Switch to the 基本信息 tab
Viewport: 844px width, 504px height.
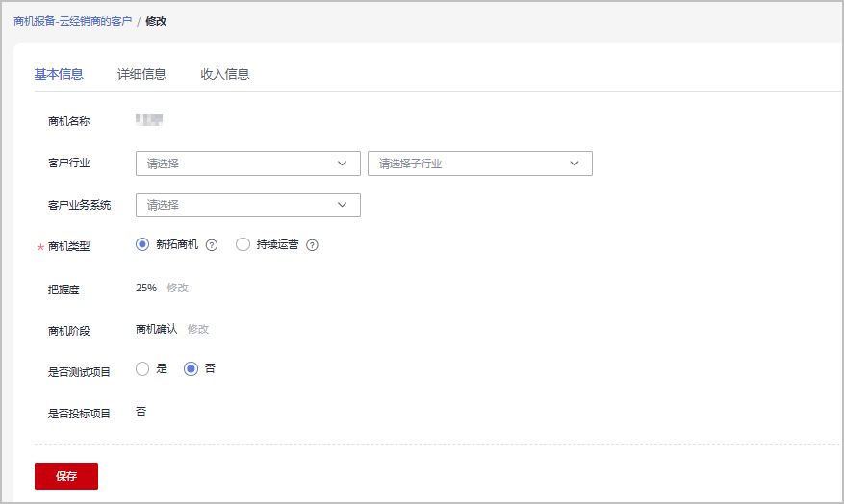coord(59,74)
